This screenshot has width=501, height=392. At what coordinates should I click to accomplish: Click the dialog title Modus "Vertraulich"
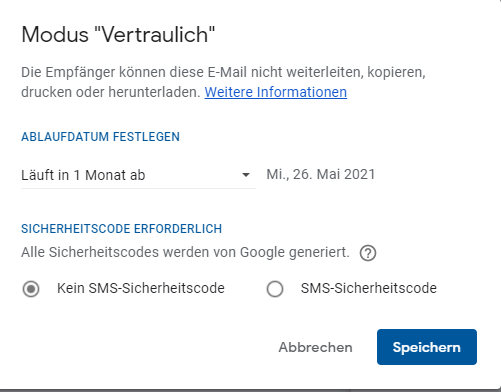[118, 35]
